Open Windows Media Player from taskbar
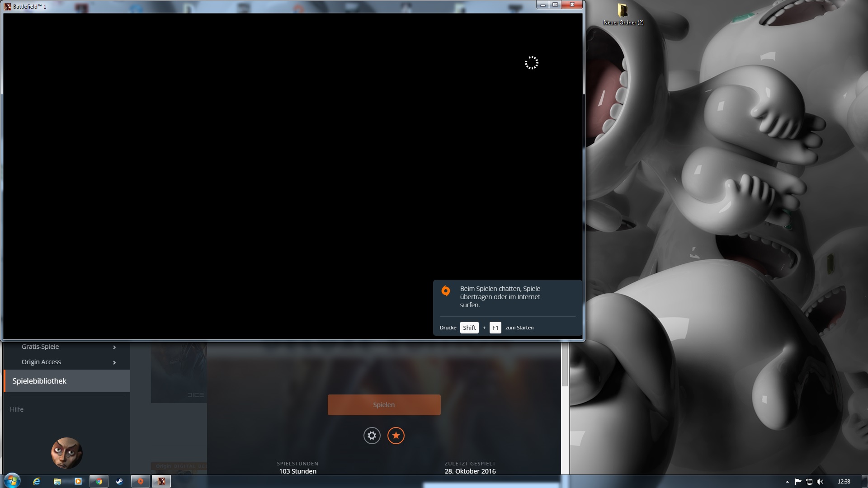Screen dimensions: 868x488 pos(78,482)
